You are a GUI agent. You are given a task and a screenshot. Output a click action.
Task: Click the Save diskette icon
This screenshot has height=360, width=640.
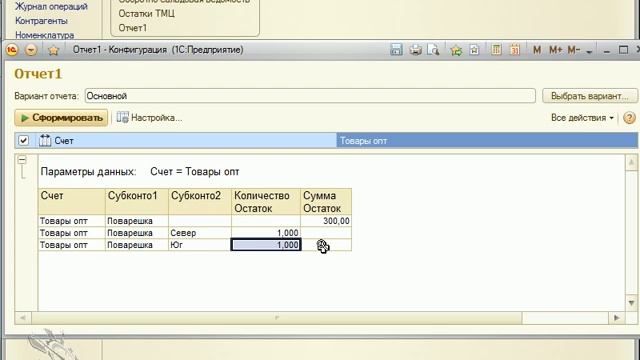pyautogui.click(x=396, y=50)
